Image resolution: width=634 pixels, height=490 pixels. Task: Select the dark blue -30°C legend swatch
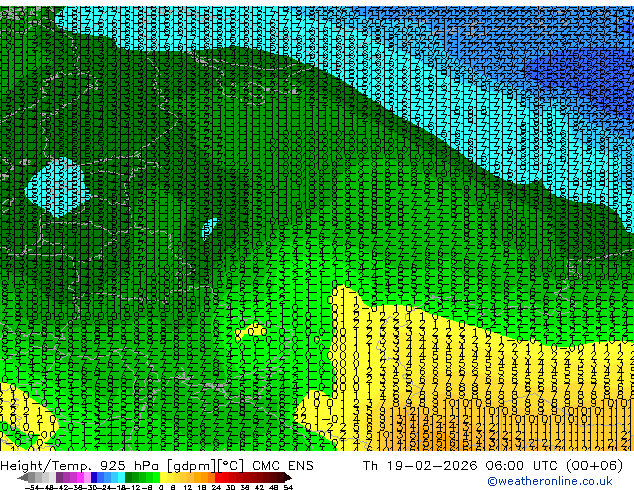click(x=94, y=477)
